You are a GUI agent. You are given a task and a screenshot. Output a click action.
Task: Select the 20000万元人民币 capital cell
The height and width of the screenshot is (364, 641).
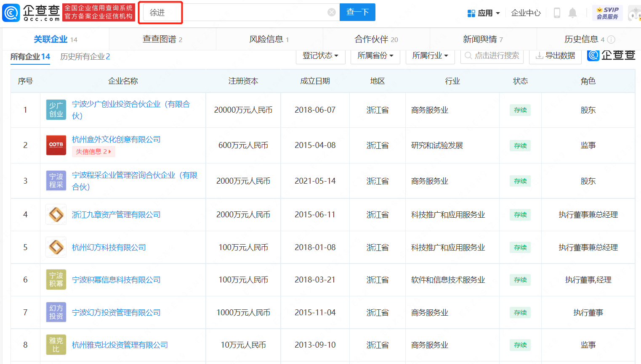tap(243, 110)
